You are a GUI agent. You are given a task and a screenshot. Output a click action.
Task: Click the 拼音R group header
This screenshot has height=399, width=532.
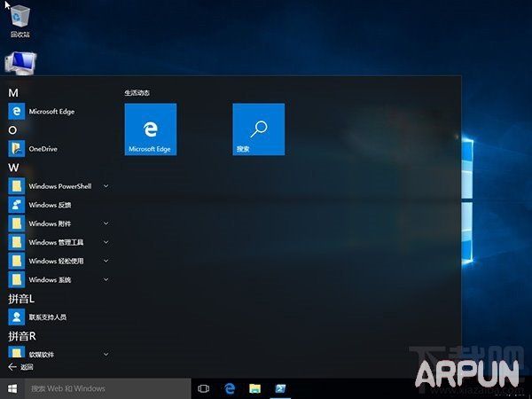(x=21, y=336)
